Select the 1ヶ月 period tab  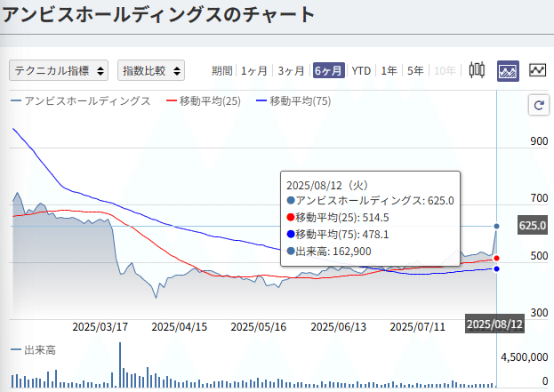pos(253,70)
